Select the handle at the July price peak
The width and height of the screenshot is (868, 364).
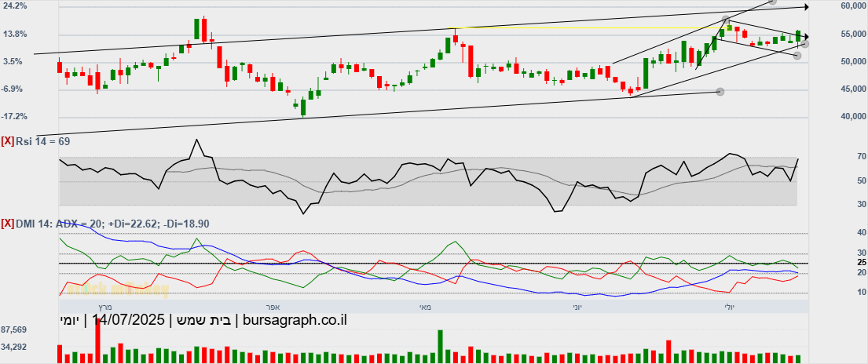(x=727, y=20)
